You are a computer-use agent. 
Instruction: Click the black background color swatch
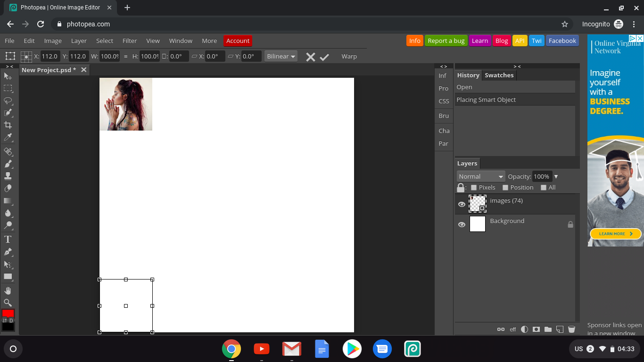[x=8, y=327]
